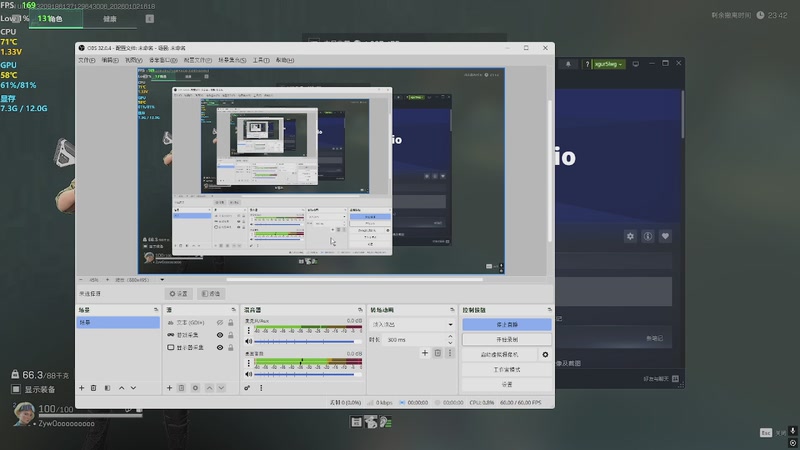Viewport: 800px width, 450px height.
Task: Increase transition duration with up arrow
Action: 450,337
